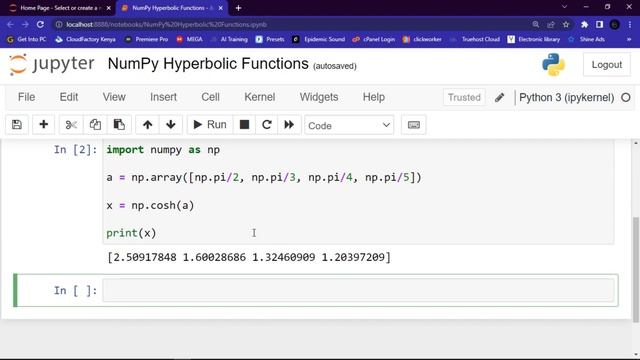640x360 pixels.
Task: Click the pencil edit icon beside Trusted
Action: 499,98
